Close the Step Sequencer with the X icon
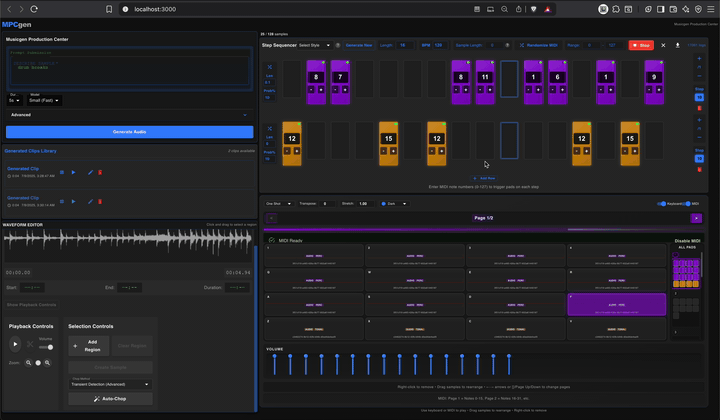Screen dimensions: 720x420 click(663, 45)
